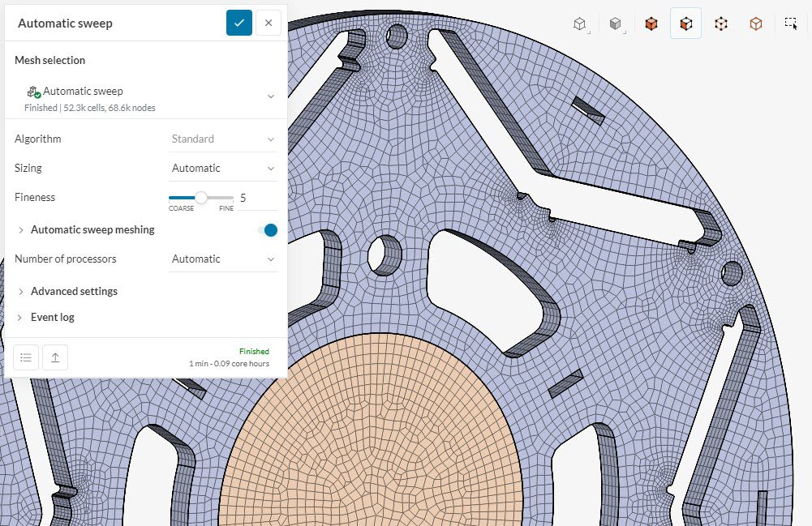Image resolution: width=812 pixels, height=526 pixels.
Task: Confirm the Automatic sweep settings with checkmark
Action: point(238,23)
